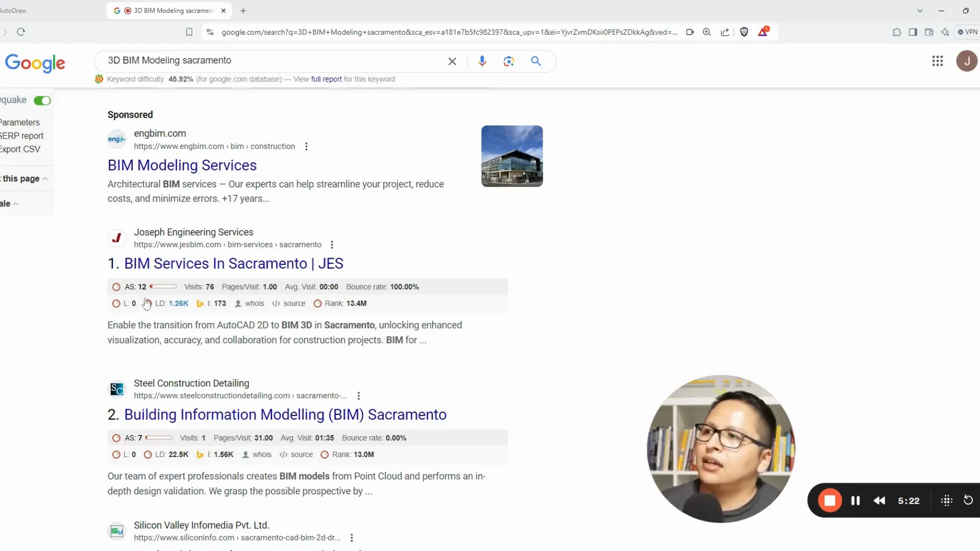The height and width of the screenshot is (551, 980).
Task: Toggle the SEOquake switch off
Action: coord(42,101)
